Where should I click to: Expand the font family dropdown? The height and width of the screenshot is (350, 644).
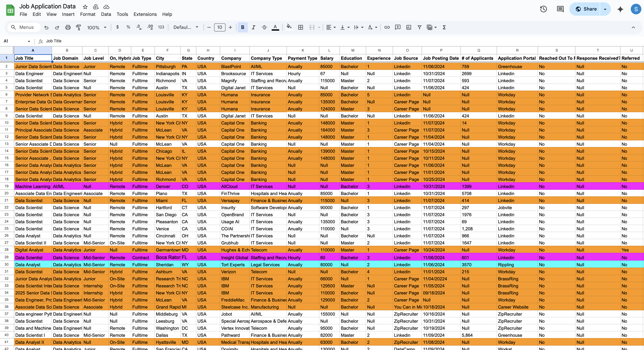(186, 28)
